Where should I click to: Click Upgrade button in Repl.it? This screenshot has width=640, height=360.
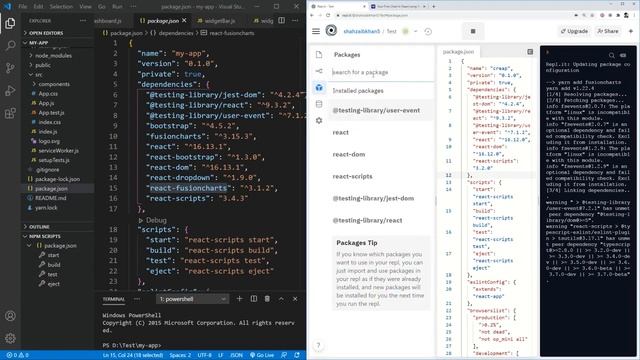[x=574, y=31]
